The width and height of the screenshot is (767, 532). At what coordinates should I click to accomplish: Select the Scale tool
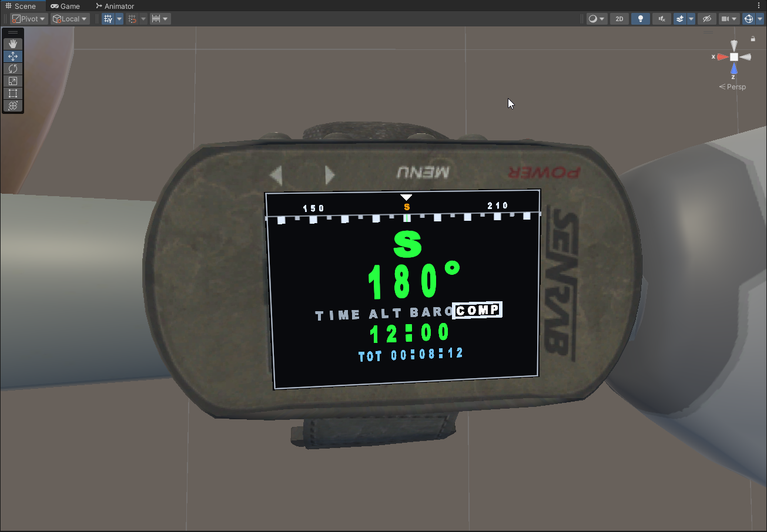pos(13,81)
